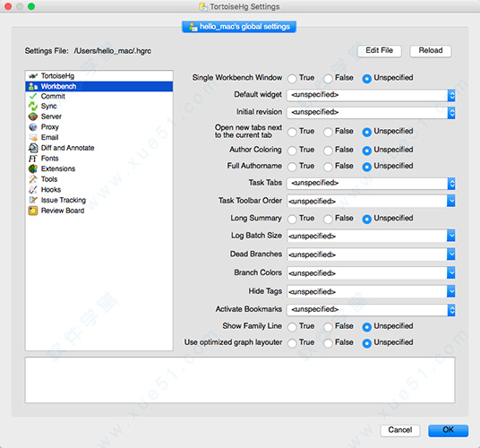Click the green checkmark Commit icon
The height and width of the screenshot is (448, 480).
click(x=33, y=96)
